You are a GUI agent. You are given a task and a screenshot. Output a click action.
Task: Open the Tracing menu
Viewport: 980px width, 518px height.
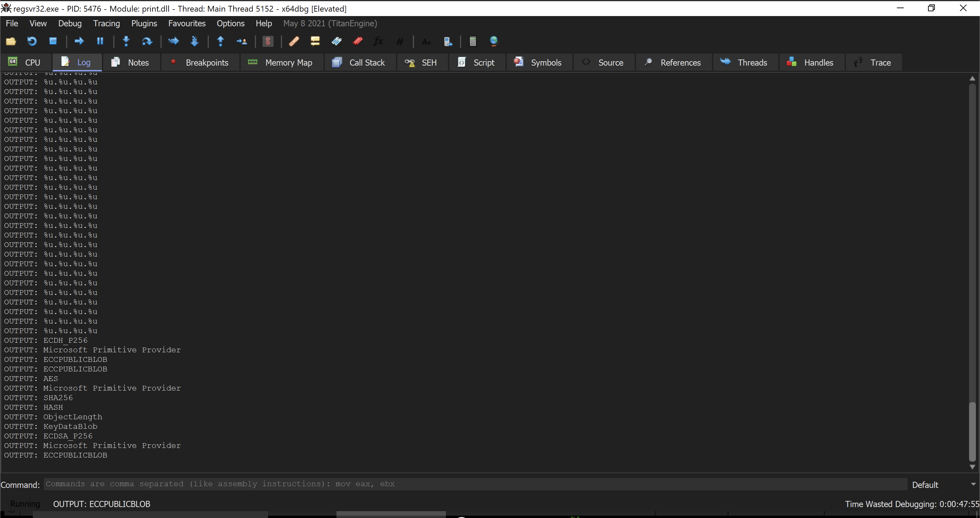pyautogui.click(x=107, y=24)
